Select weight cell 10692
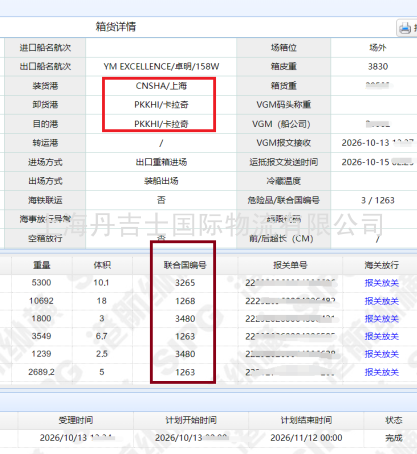Viewport: 417px width, 454px height. click(42, 301)
